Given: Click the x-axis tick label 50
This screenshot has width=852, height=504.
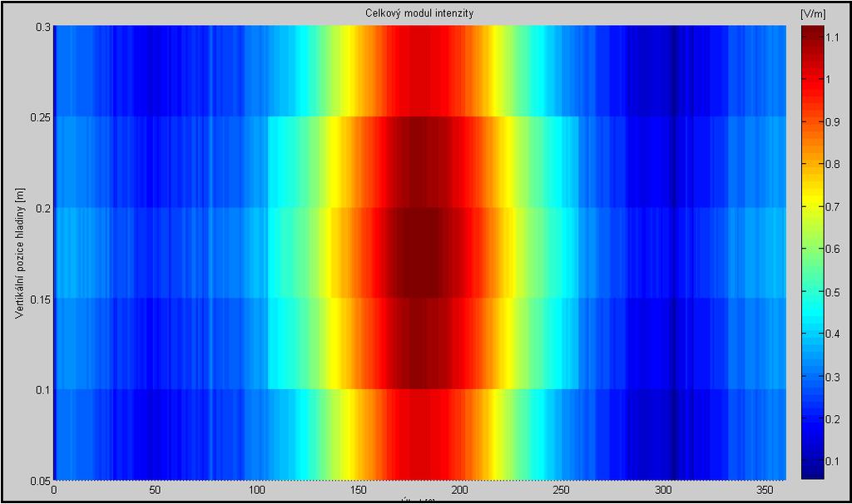Looking at the screenshot, I should point(155,491).
